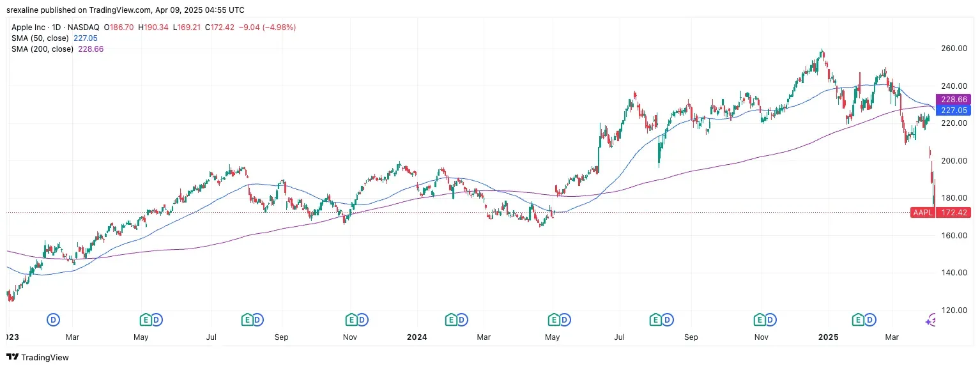This screenshot has height=368, width=980.
Task: Open the February 2025 dividend D marker
Action: point(869,319)
